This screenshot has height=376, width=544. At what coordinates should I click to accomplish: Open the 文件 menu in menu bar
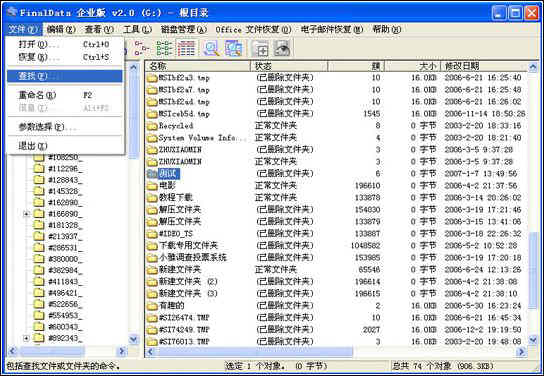pyautogui.click(x=23, y=29)
